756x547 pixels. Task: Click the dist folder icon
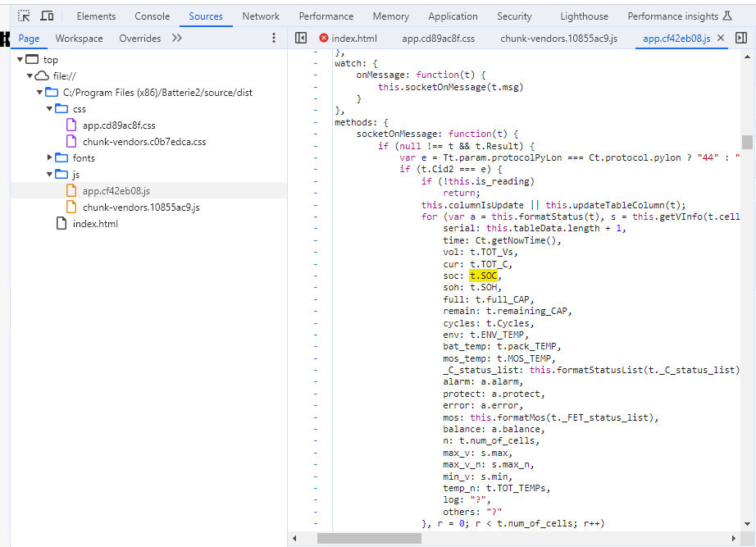[52, 92]
